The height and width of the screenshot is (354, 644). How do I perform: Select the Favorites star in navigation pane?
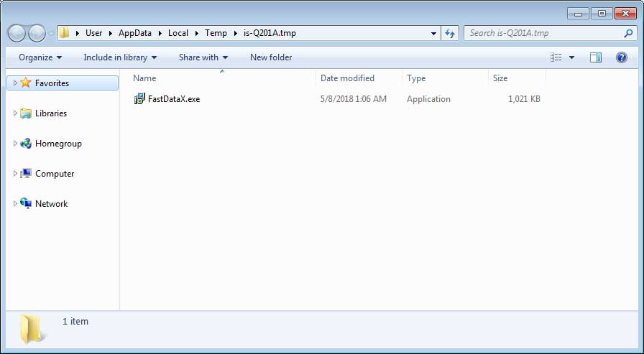point(27,83)
